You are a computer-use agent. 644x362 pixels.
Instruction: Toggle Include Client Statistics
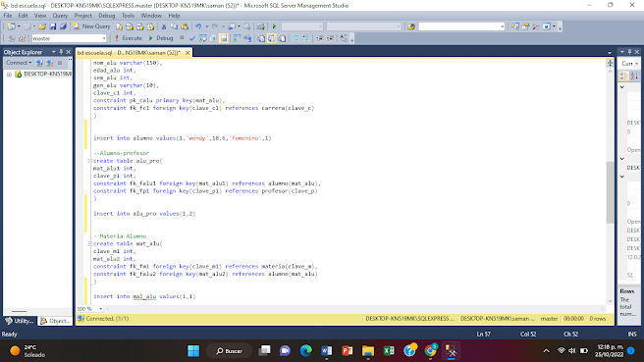coord(247,38)
